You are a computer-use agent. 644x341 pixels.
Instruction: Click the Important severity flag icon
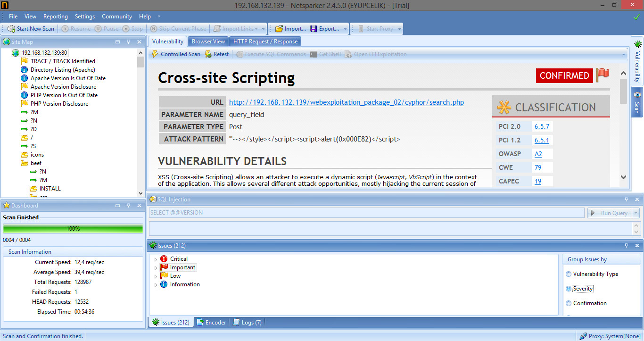pos(164,267)
